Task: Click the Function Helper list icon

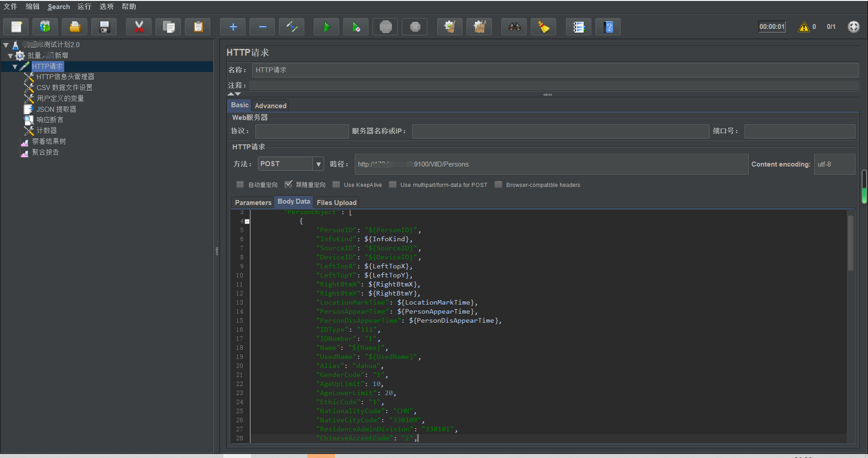Action: click(578, 27)
